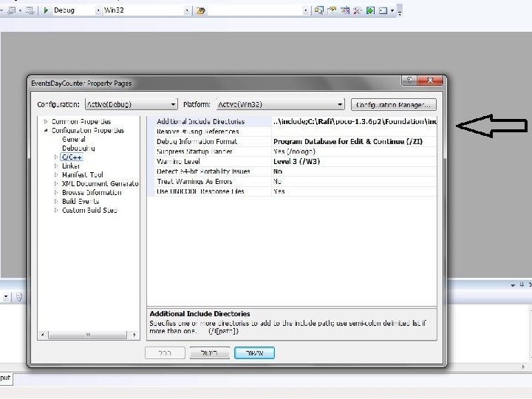The image size is (532, 399).
Task: Click the icon beside the Output source dropdown
Action: pos(19,297)
